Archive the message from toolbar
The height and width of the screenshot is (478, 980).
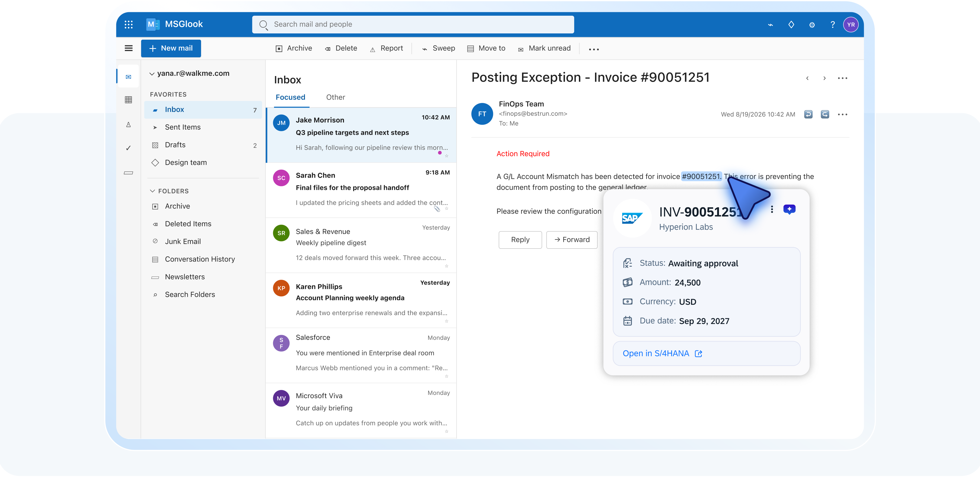tap(294, 48)
